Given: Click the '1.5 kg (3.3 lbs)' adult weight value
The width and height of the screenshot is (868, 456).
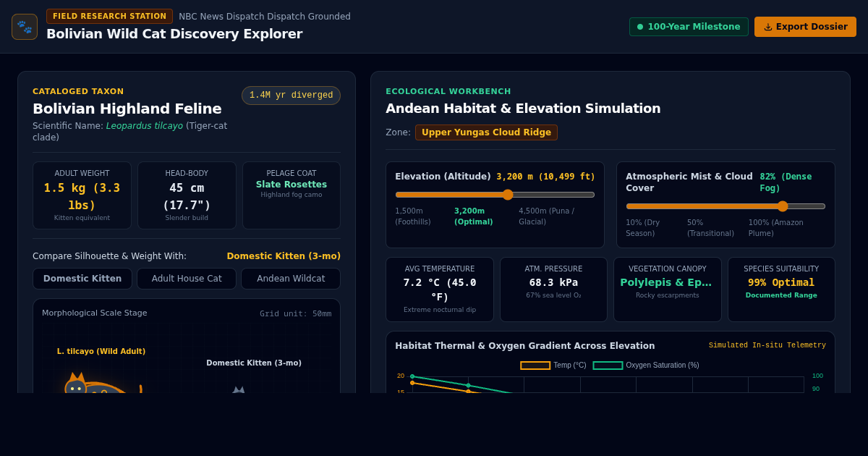Looking at the screenshot, I should [x=82, y=196].
